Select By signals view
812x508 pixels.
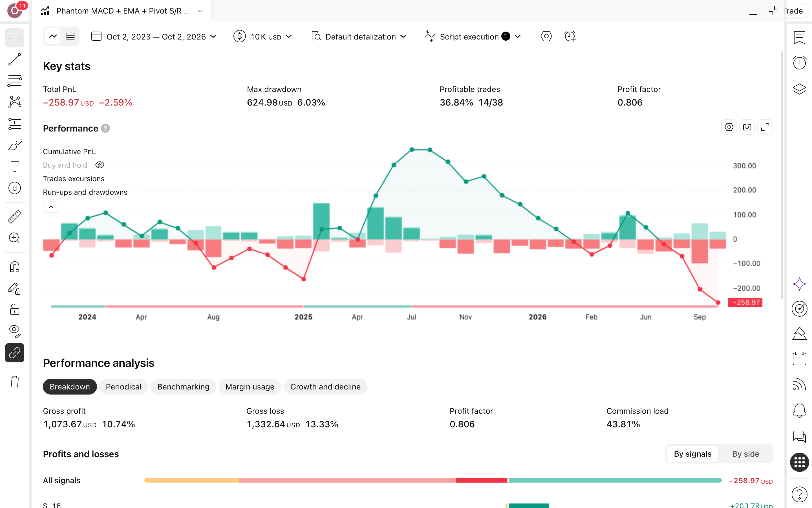[692, 454]
